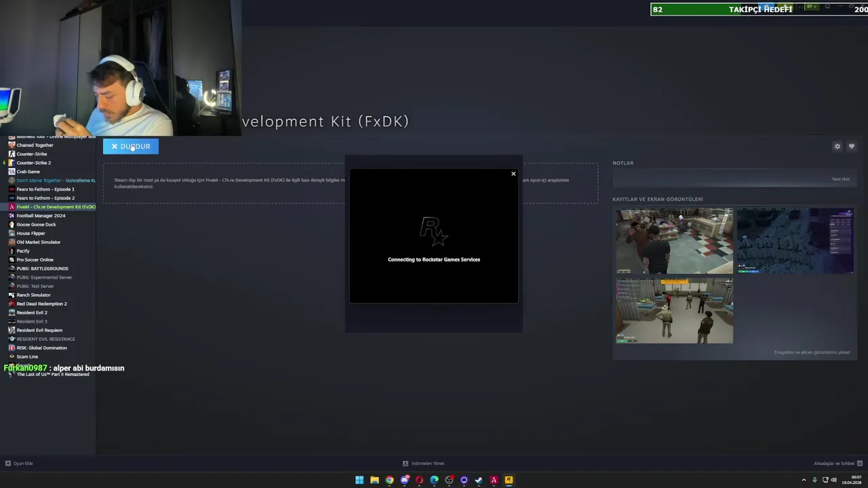868x488 pixels.
Task: Select RESIDENT EVIL RESISTANCE in the library
Action: 45,339
